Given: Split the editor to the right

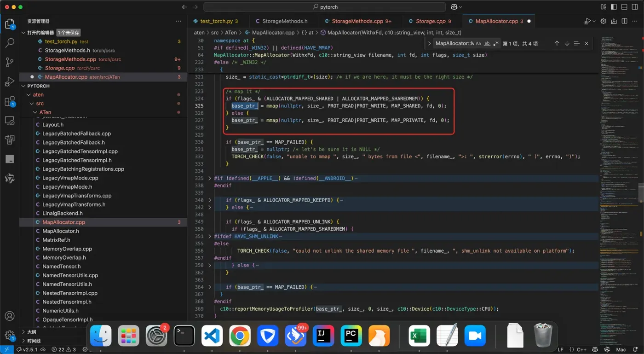Looking at the screenshot, I should click(624, 21).
